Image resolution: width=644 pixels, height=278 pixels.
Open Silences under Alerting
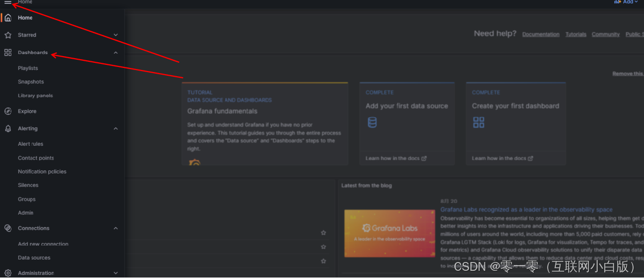pos(28,185)
